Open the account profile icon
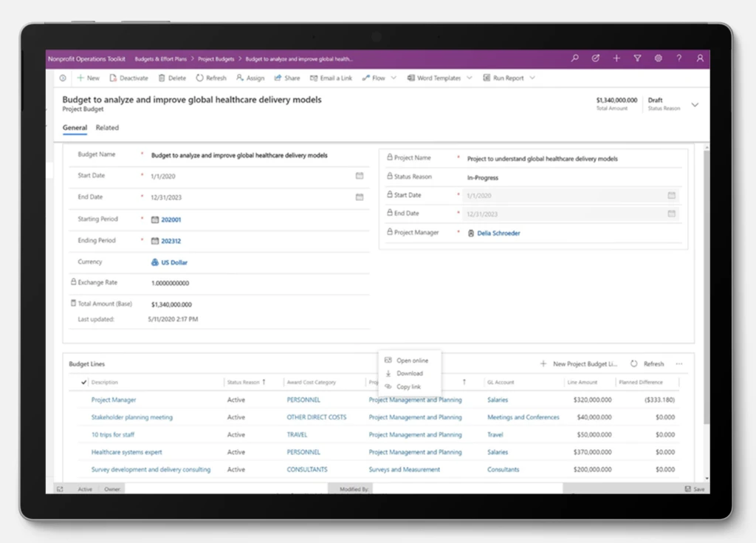 (x=700, y=58)
